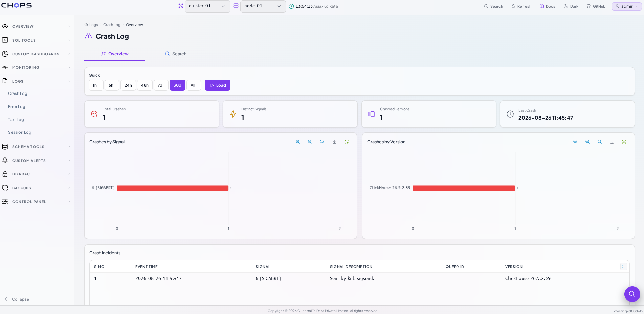This screenshot has height=314, width=644.
Task: Reset zoom on Crashes by Signal chart
Action: pyautogui.click(x=322, y=142)
